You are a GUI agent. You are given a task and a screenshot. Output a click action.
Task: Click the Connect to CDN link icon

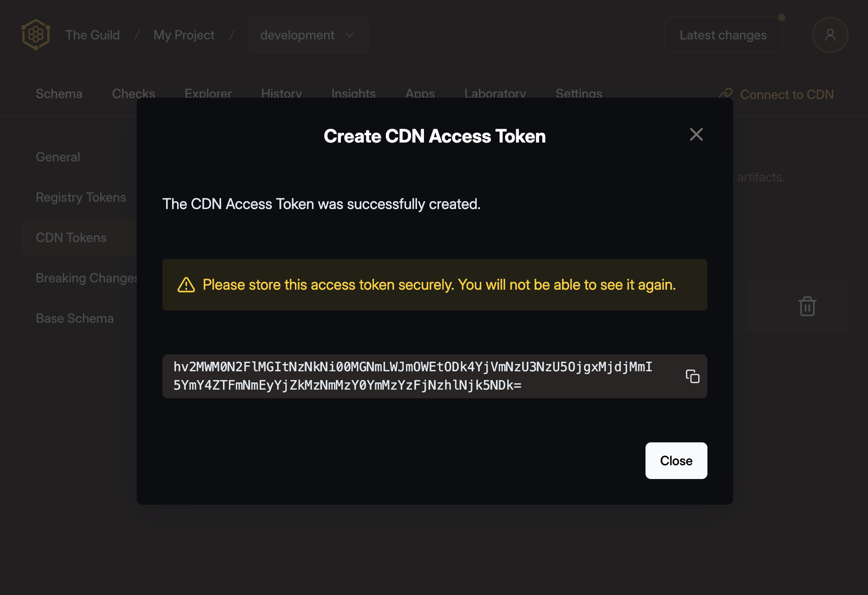tap(725, 94)
